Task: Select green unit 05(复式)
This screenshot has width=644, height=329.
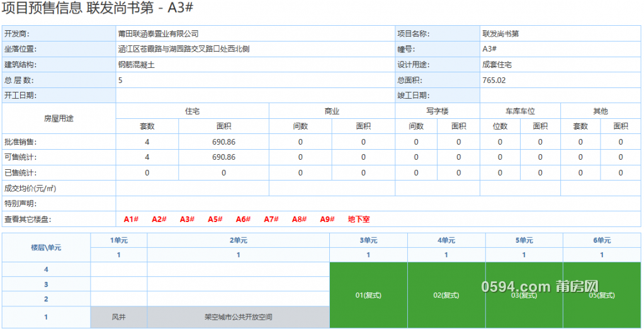Action: click(x=602, y=296)
